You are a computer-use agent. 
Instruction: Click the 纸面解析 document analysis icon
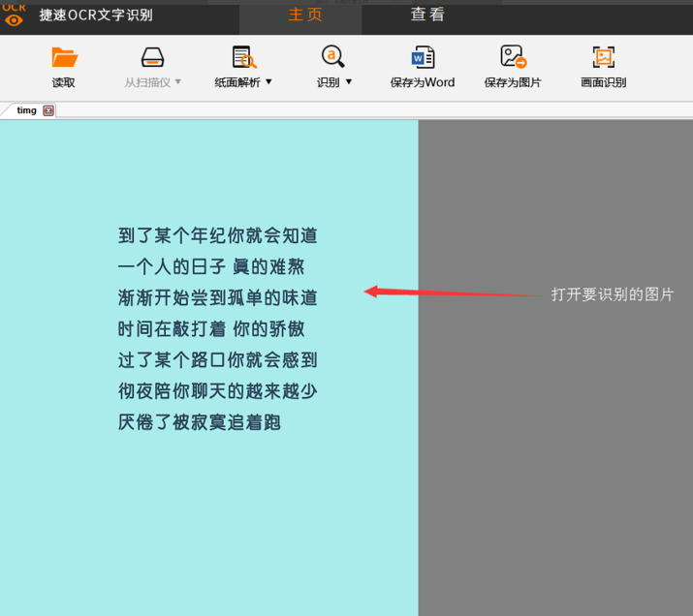click(x=244, y=57)
